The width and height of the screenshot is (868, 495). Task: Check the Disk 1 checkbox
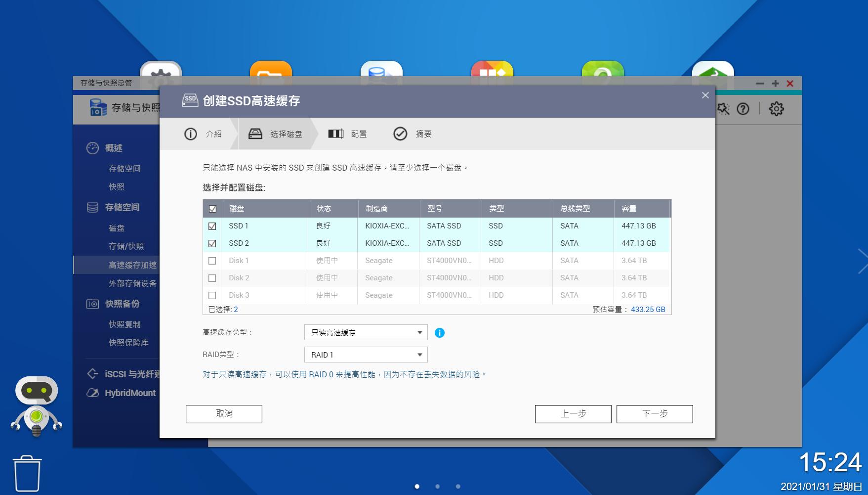212,260
